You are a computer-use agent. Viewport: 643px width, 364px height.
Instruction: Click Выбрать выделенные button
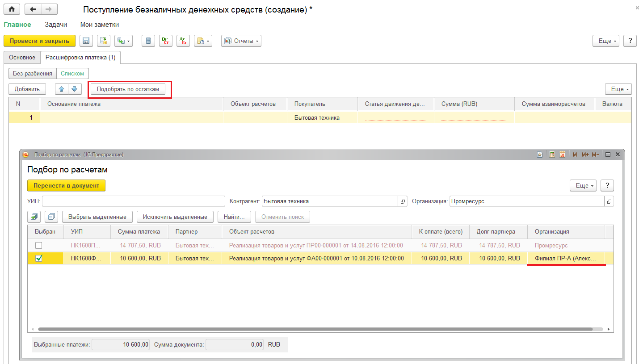pyautogui.click(x=97, y=217)
